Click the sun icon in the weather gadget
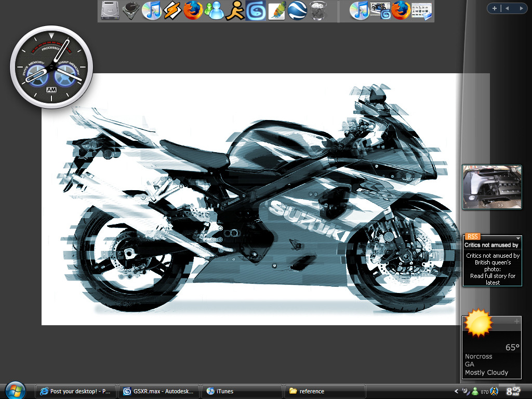 [x=478, y=323]
